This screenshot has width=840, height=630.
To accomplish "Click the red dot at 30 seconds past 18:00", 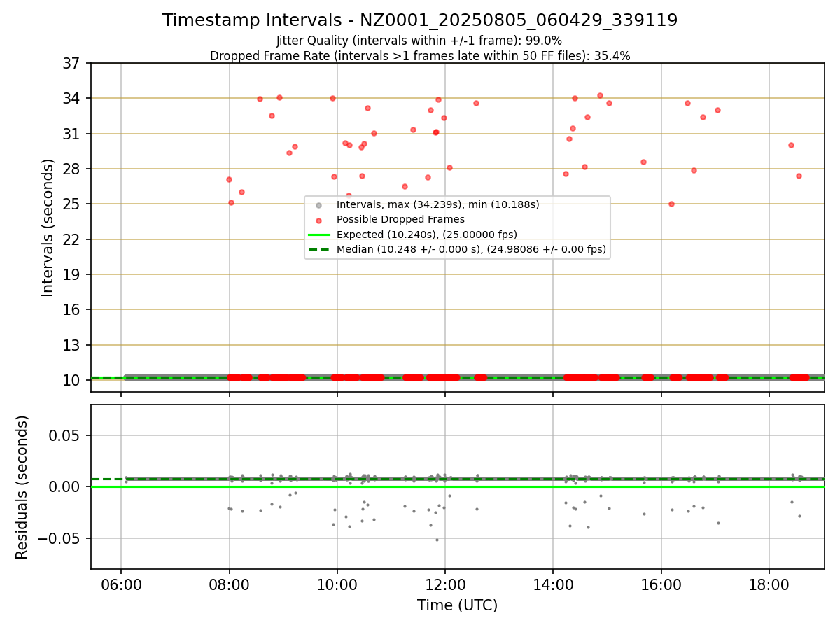I will pyautogui.click(x=791, y=145).
